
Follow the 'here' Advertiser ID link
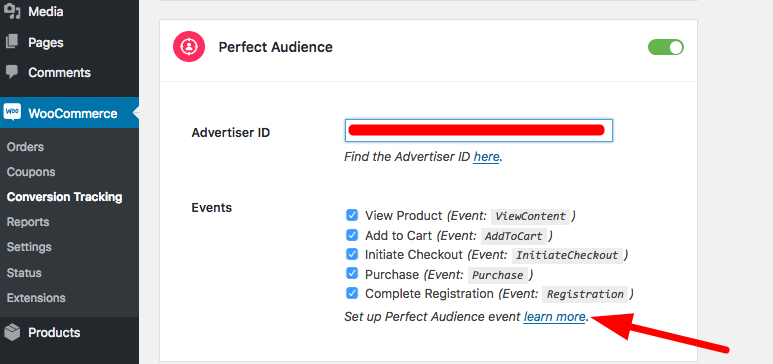click(486, 157)
